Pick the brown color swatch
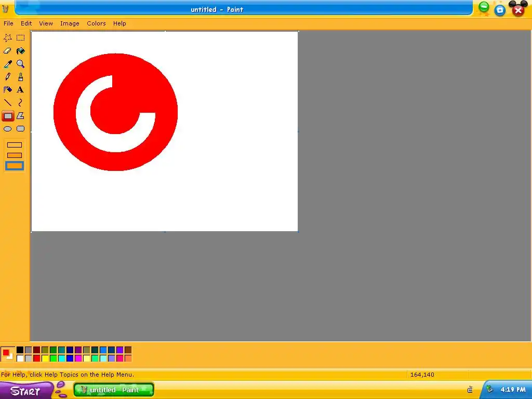The image size is (532, 399). (128, 350)
